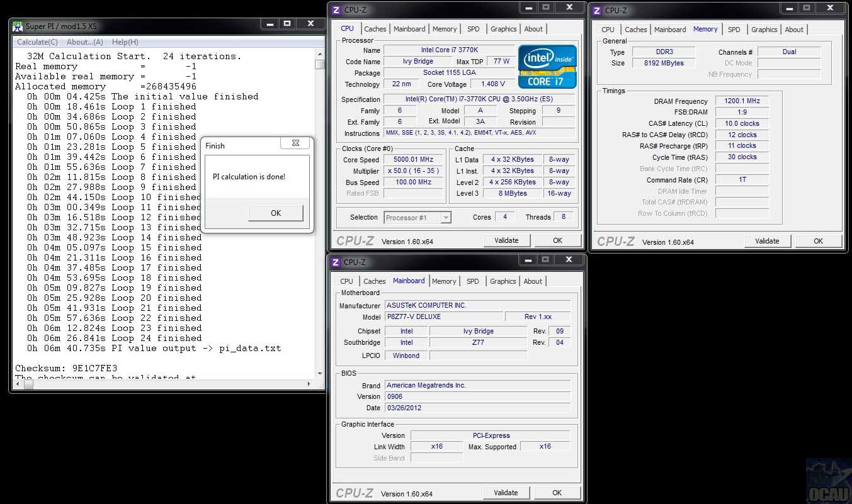Click the Super PI vertical scrollbar up arrow
852x504 pixels.
(320, 54)
